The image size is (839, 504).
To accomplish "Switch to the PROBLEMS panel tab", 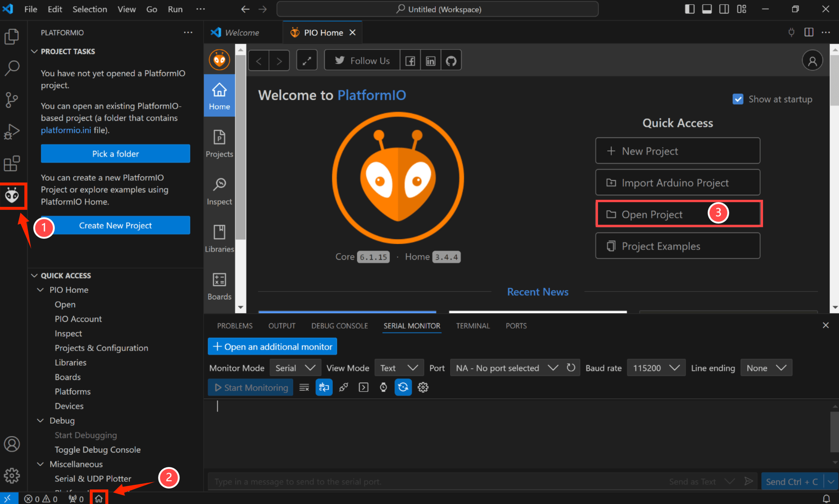I will click(235, 326).
